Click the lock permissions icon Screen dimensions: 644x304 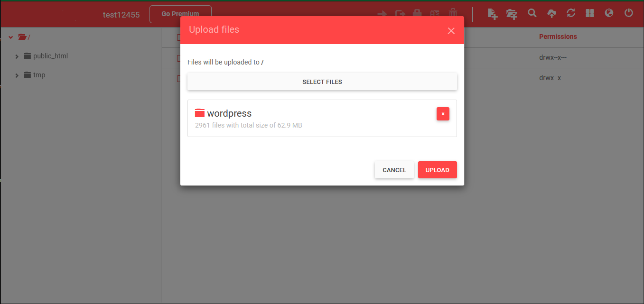417,13
